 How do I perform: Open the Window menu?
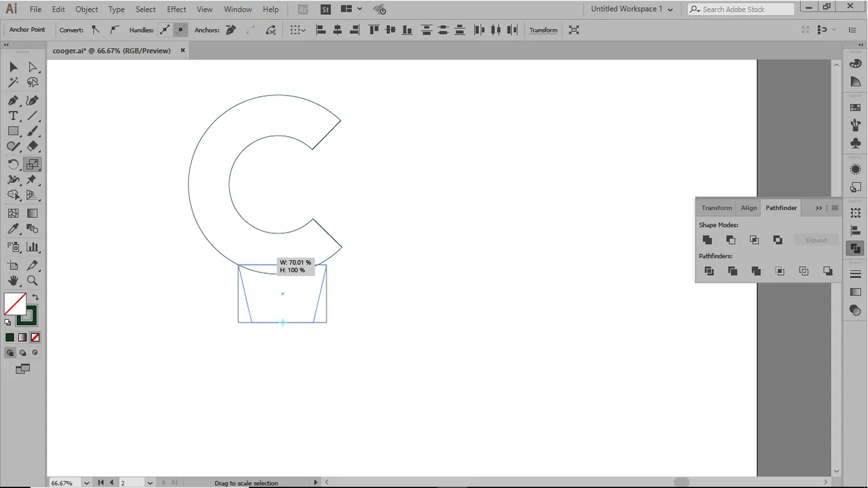pyautogui.click(x=237, y=9)
